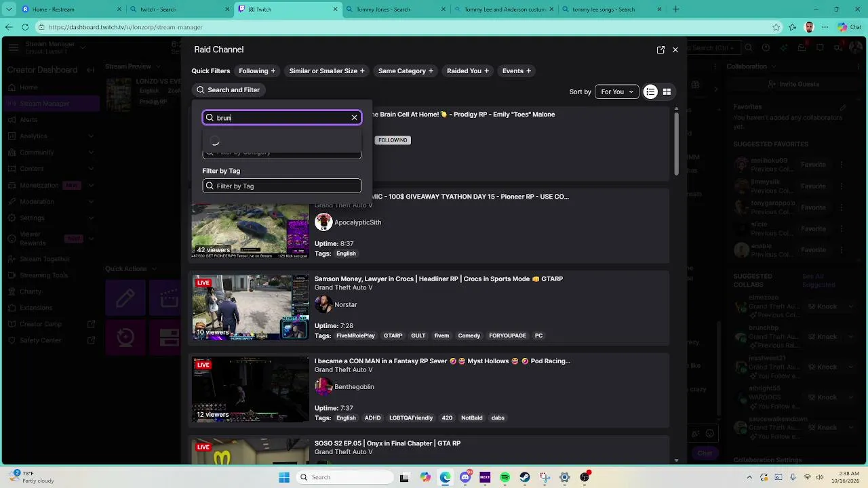Open the Snipping Tool taskbar icon
Screen dimensions: 868x488
tap(545, 477)
